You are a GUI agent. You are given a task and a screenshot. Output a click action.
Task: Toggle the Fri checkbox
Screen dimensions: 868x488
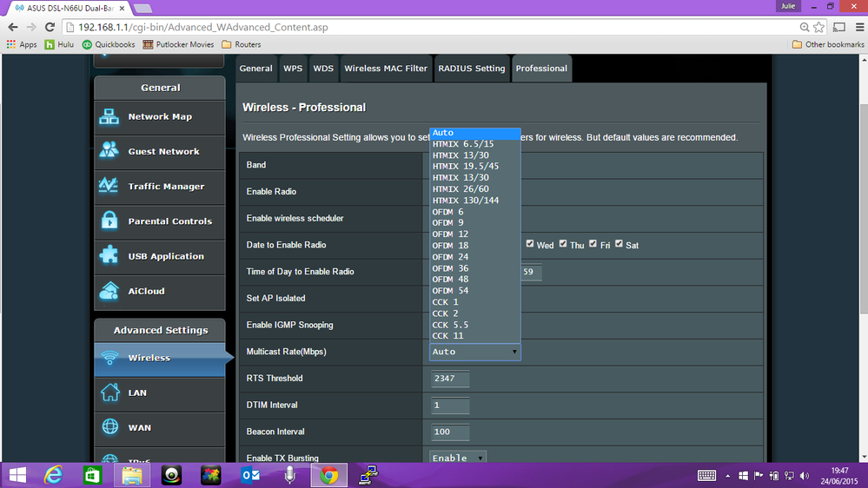pyautogui.click(x=593, y=243)
